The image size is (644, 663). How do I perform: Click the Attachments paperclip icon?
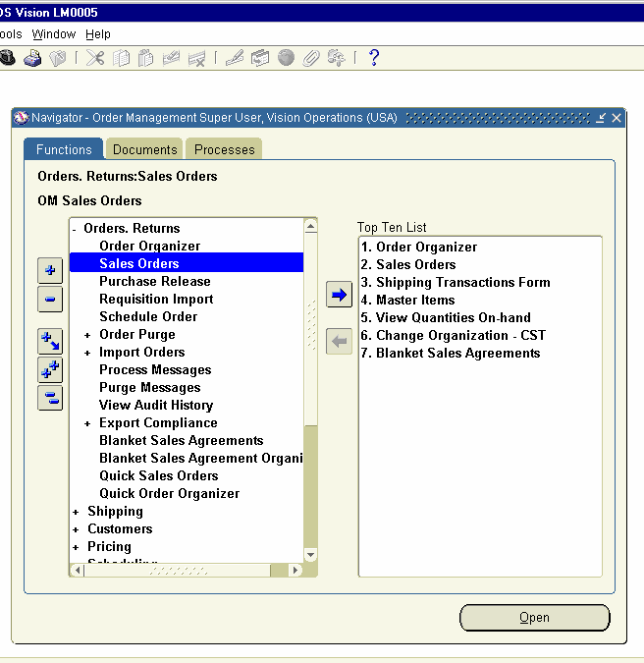coord(311,58)
